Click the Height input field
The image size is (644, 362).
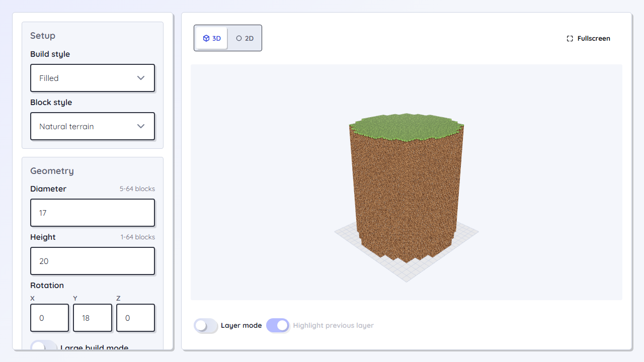[93, 261]
